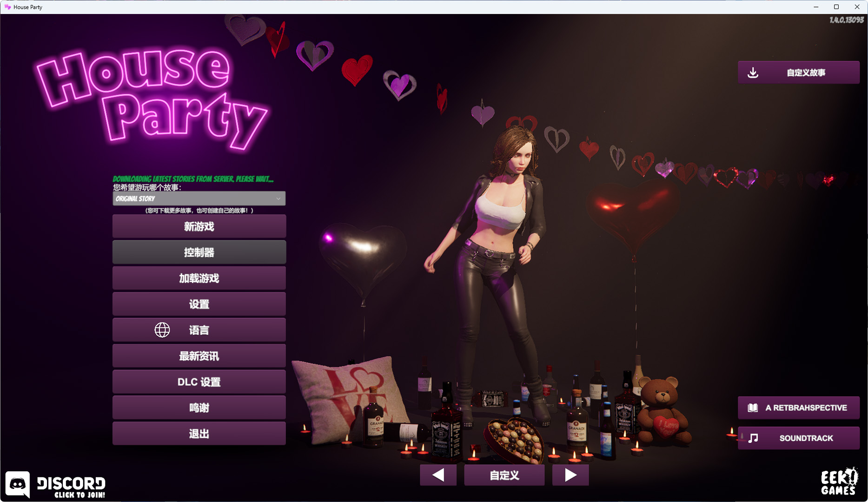This screenshot has width=868, height=502.
Task: View 最新资讯 (Latest News)
Action: tap(199, 356)
